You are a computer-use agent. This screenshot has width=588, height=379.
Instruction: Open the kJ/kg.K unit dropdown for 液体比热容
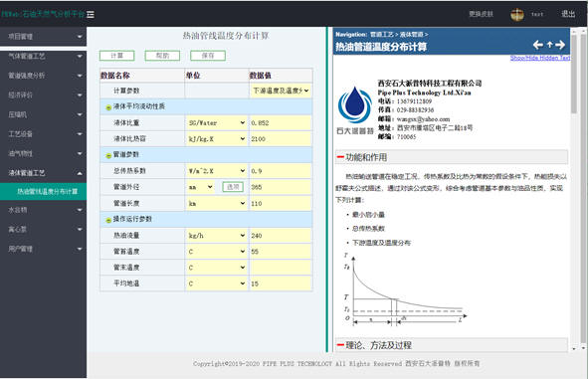(x=216, y=139)
